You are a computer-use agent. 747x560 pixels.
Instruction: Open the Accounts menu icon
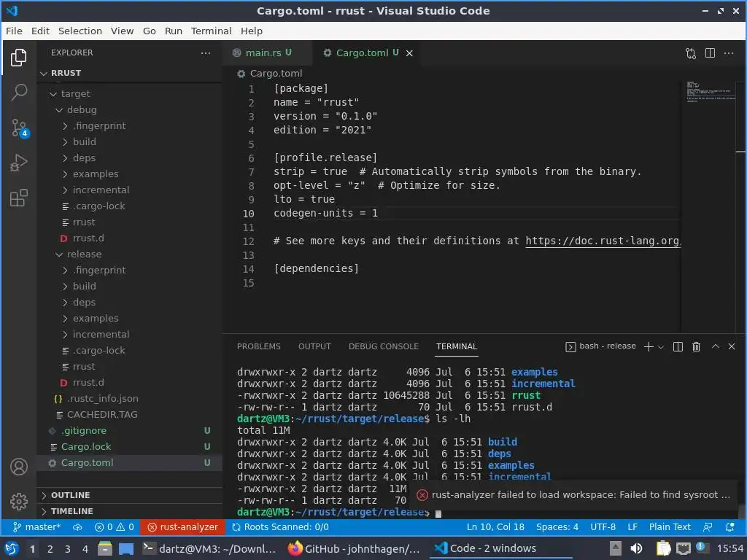(18, 467)
